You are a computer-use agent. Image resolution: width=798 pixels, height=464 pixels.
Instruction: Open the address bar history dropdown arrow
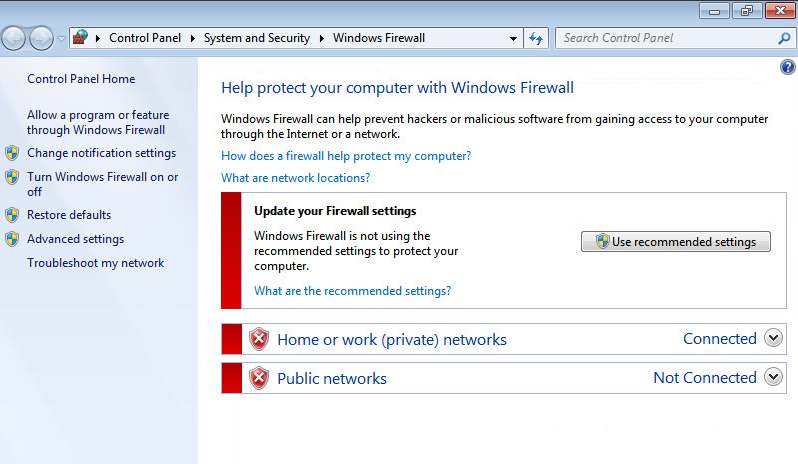click(513, 39)
